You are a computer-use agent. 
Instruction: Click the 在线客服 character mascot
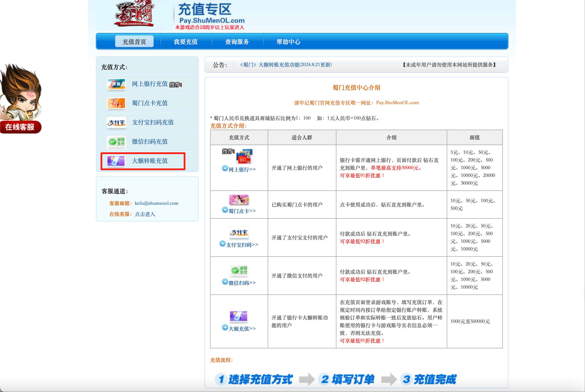click(x=21, y=92)
